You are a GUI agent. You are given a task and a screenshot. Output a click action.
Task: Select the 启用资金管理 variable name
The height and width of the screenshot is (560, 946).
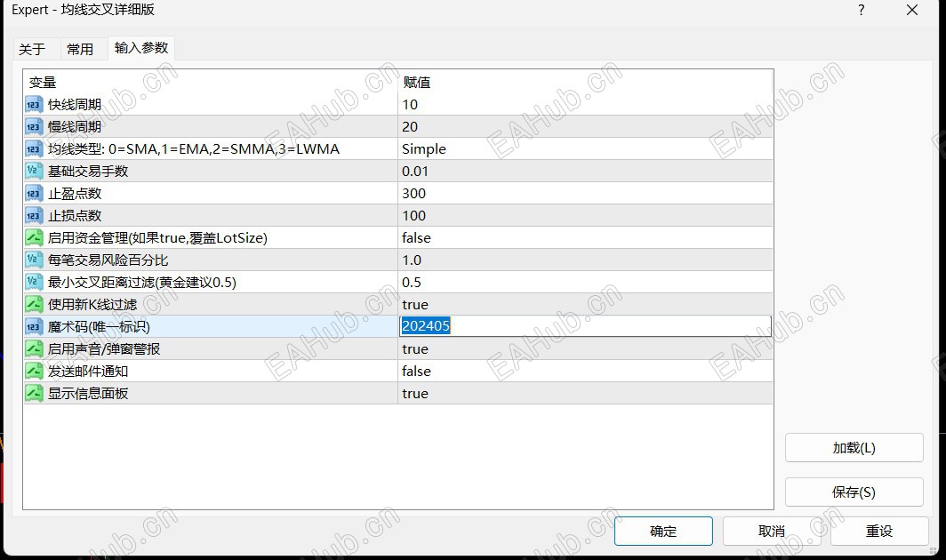pyautogui.click(x=157, y=237)
